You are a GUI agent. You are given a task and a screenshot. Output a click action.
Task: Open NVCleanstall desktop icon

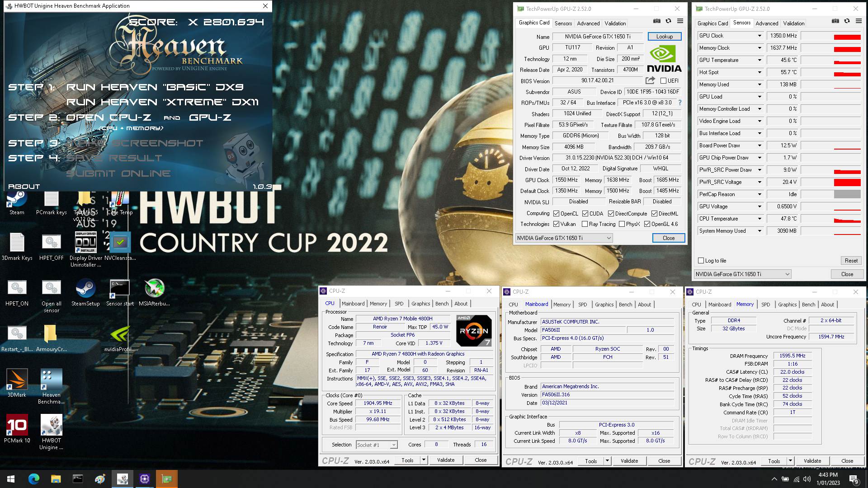(x=120, y=246)
